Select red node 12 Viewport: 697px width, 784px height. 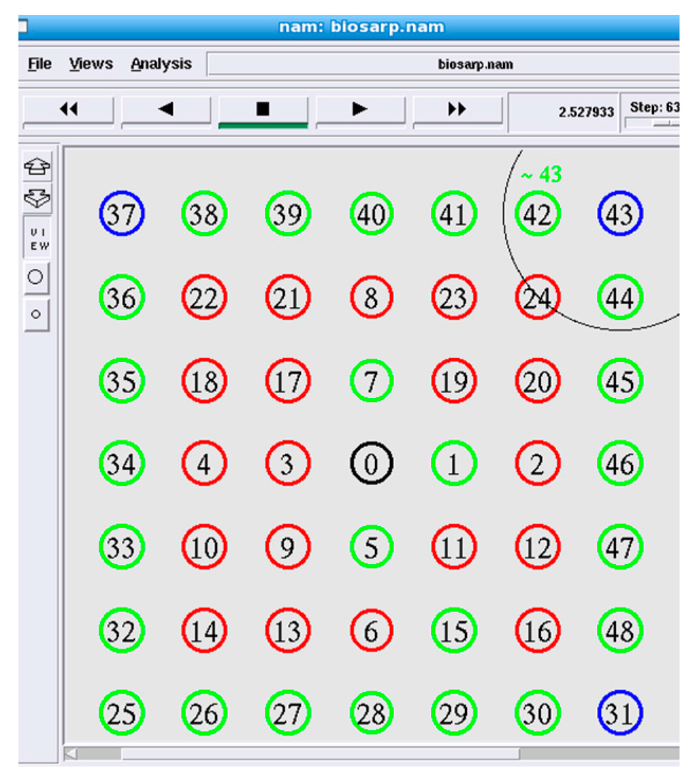pos(538,547)
